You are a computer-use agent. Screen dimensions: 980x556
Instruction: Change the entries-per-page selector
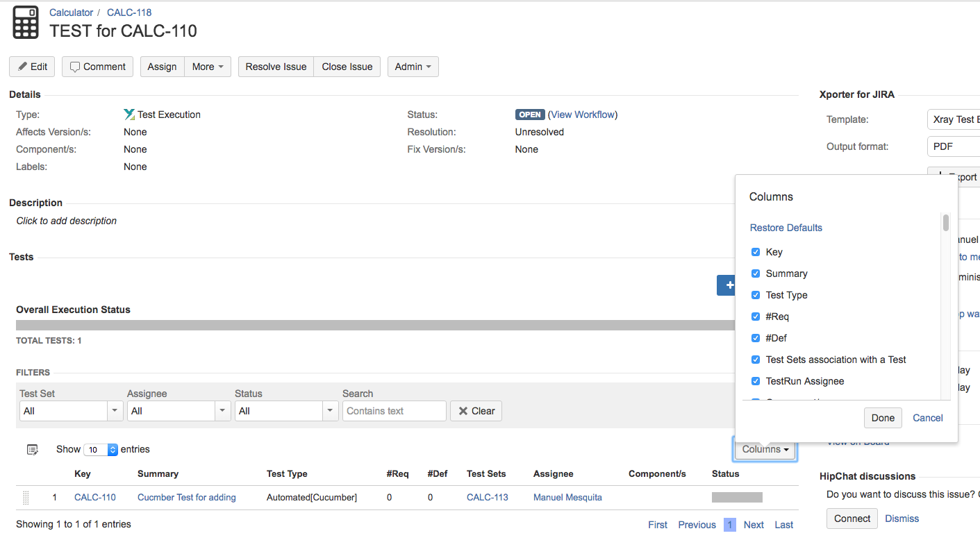101,450
